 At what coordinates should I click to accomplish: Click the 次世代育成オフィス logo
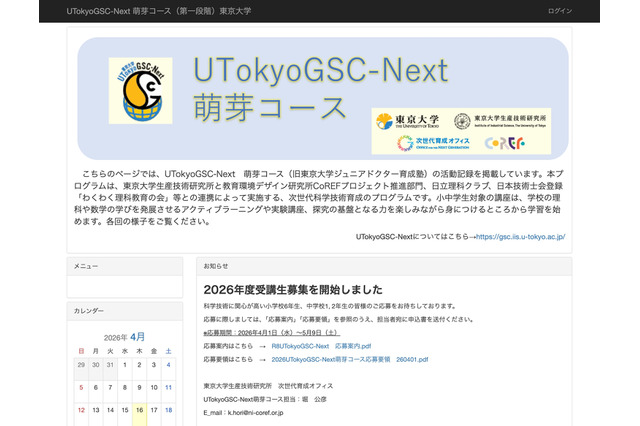point(433,143)
